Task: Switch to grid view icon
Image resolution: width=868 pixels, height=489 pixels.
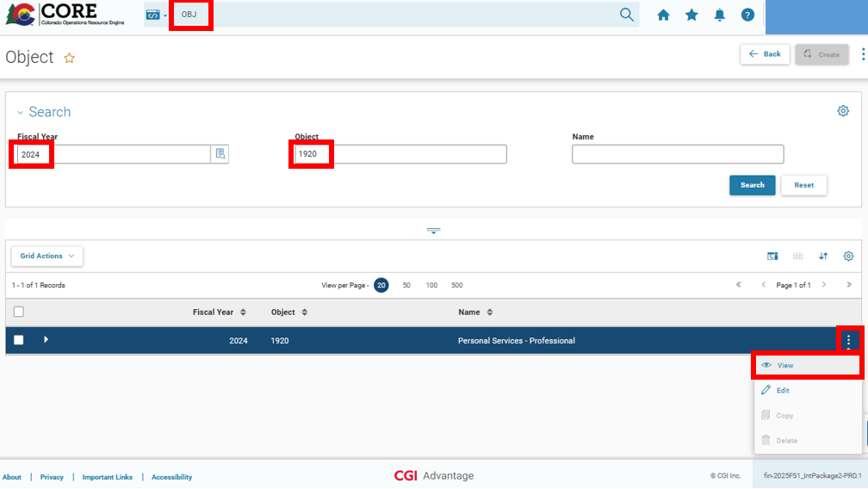Action: 797,256
